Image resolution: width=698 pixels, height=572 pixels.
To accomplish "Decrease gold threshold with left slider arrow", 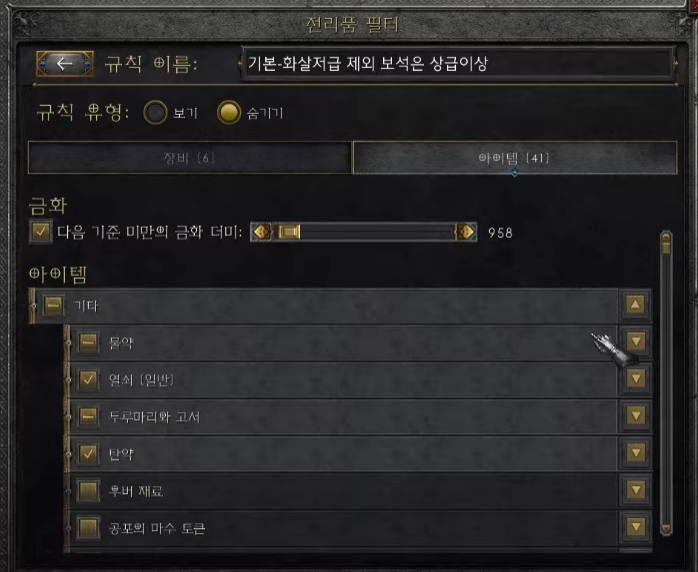I will pos(262,232).
